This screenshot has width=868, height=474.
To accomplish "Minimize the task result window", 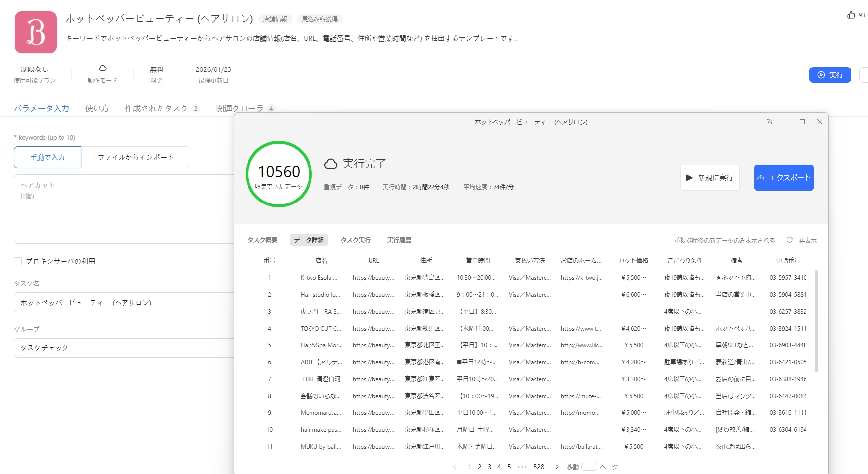I will tap(784, 122).
